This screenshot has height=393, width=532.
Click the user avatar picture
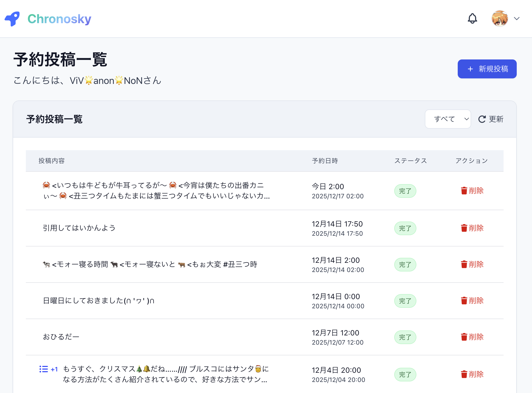(x=500, y=19)
